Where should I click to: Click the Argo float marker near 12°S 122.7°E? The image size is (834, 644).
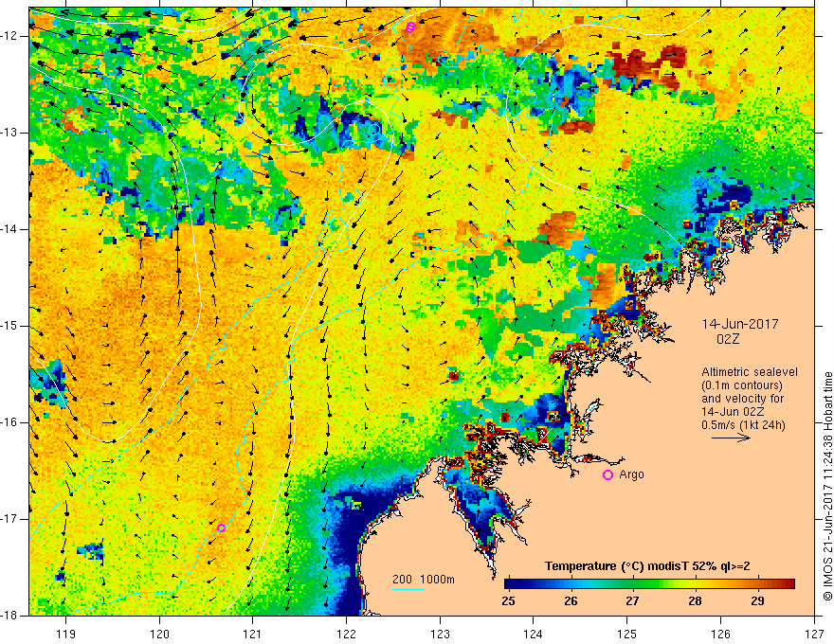pyautogui.click(x=409, y=27)
